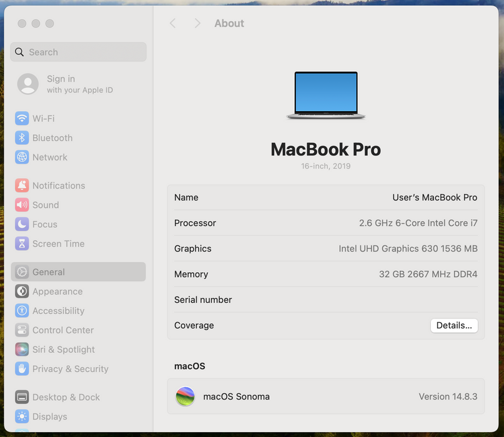Open the Displays sun icon
The height and width of the screenshot is (437, 504).
point(22,416)
